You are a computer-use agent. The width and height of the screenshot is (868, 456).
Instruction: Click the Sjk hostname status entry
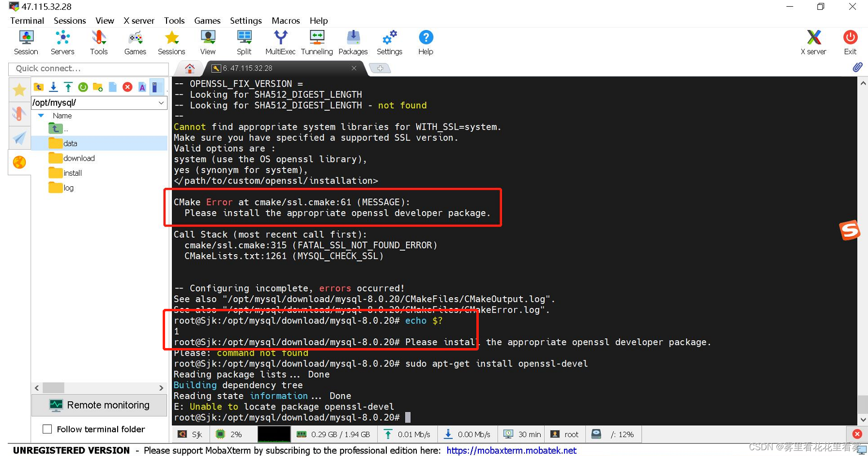click(190, 434)
